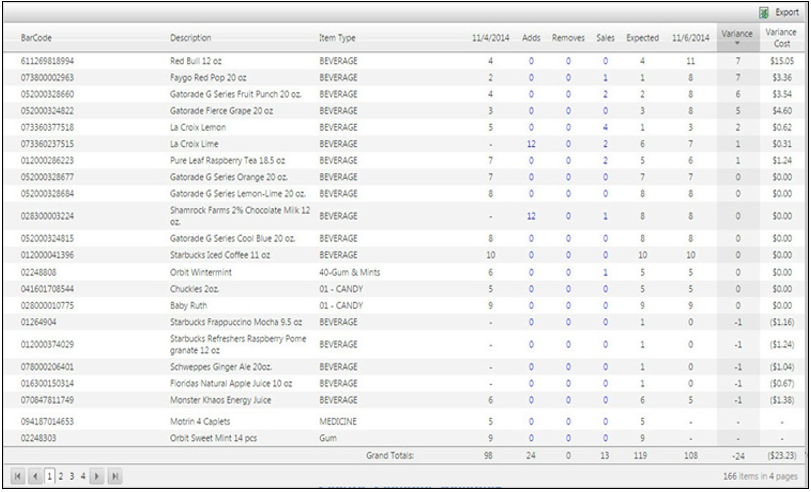811x492 pixels.
Task: Select Grand Totals label
Action: point(391,455)
